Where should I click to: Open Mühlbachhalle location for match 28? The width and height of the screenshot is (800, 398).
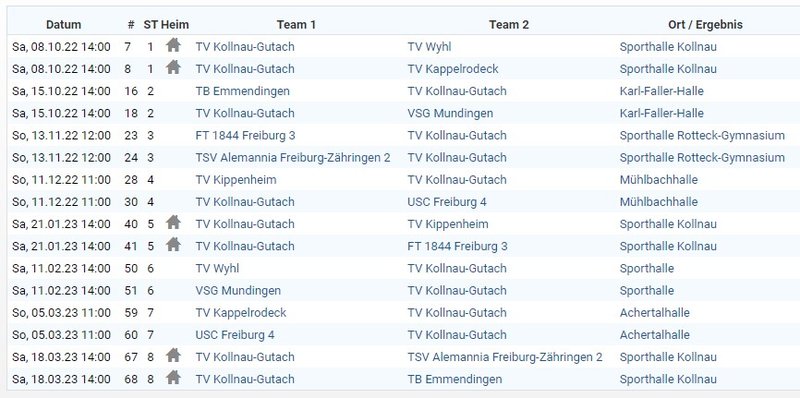(x=658, y=180)
